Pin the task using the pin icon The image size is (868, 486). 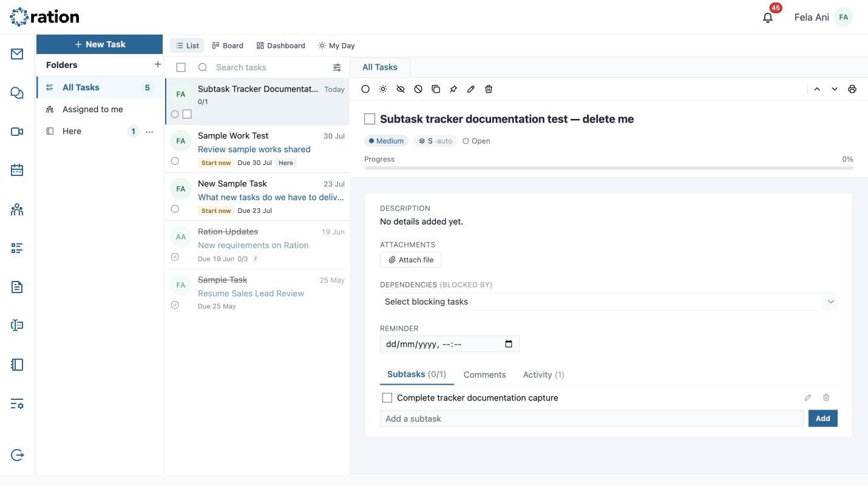click(x=453, y=89)
